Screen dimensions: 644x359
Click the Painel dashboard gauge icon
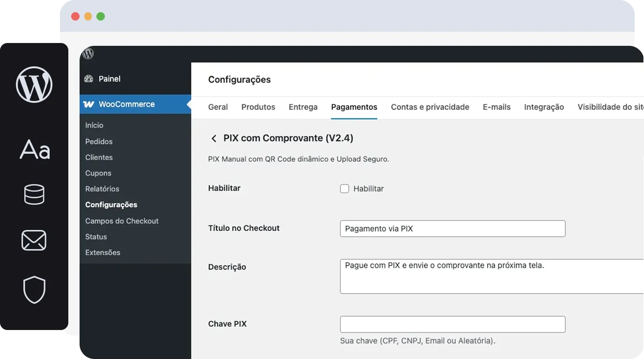point(88,79)
